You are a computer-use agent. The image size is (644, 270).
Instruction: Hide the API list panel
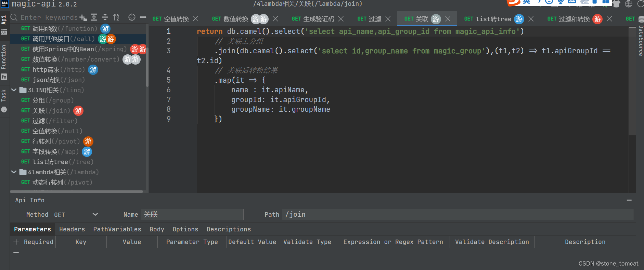point(143,17)
